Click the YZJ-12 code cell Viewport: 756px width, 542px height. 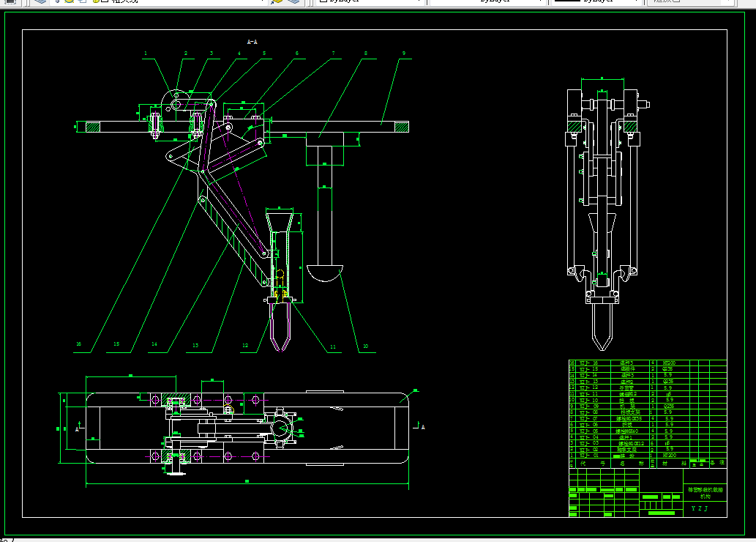pyautogui.click(x=593, y=387)
